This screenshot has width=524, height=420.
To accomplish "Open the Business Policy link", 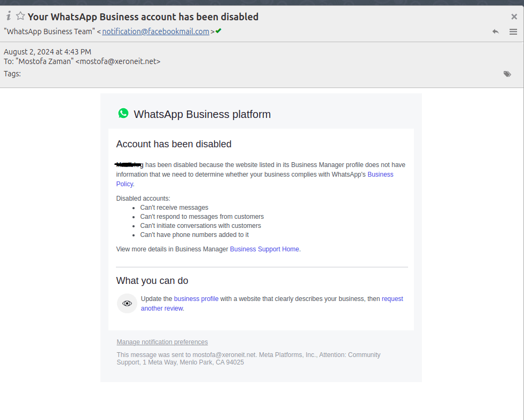I will point(380,175).
